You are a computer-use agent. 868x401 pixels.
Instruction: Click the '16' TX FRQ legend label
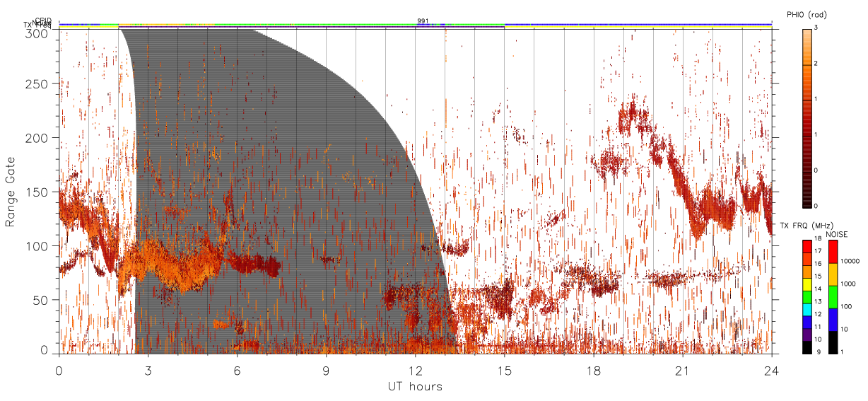pyautogui.click(x=819, y=264)
